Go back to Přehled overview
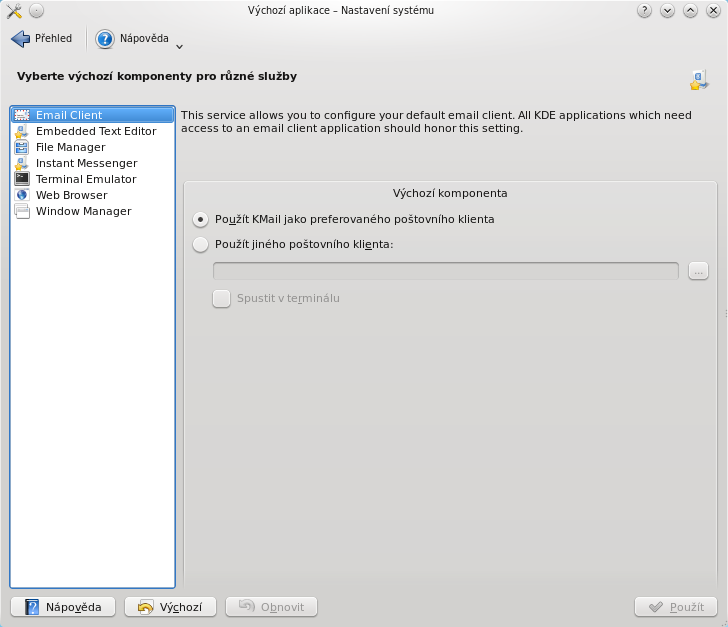 click(42, 39)
